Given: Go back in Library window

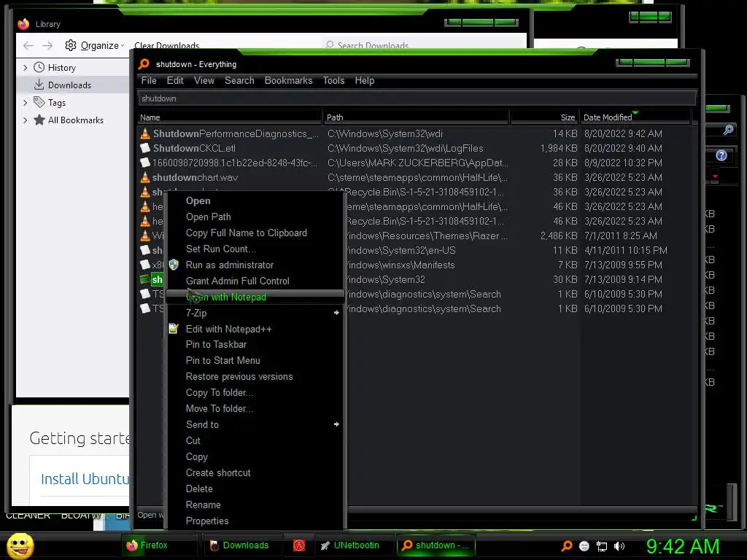Looking at the screenshot, I should click(x=28, y=45).
